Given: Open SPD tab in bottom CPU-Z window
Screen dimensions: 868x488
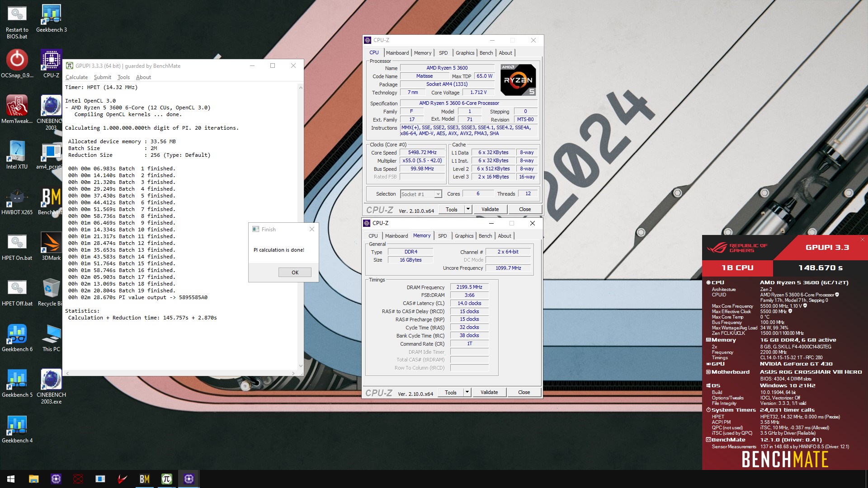Looking at the screenshot, I should coord(442,236).
